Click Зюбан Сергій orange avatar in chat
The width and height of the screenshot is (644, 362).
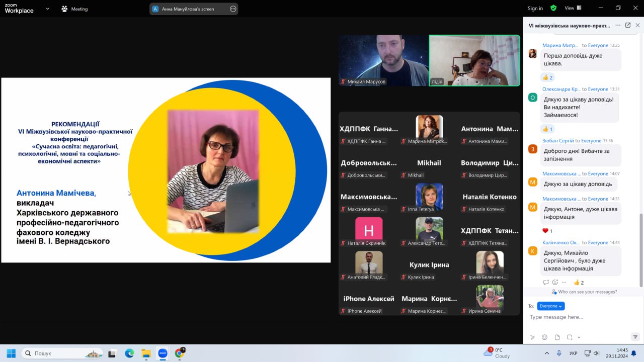click(x=533, y=149)
